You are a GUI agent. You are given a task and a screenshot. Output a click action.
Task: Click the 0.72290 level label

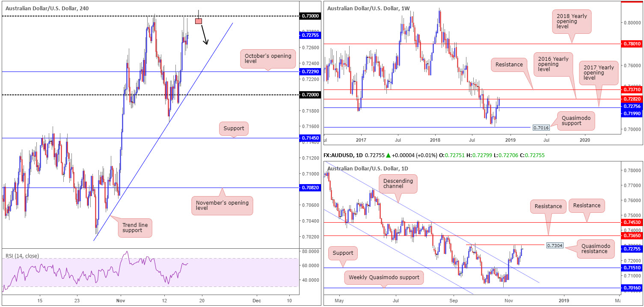(310, 72)
